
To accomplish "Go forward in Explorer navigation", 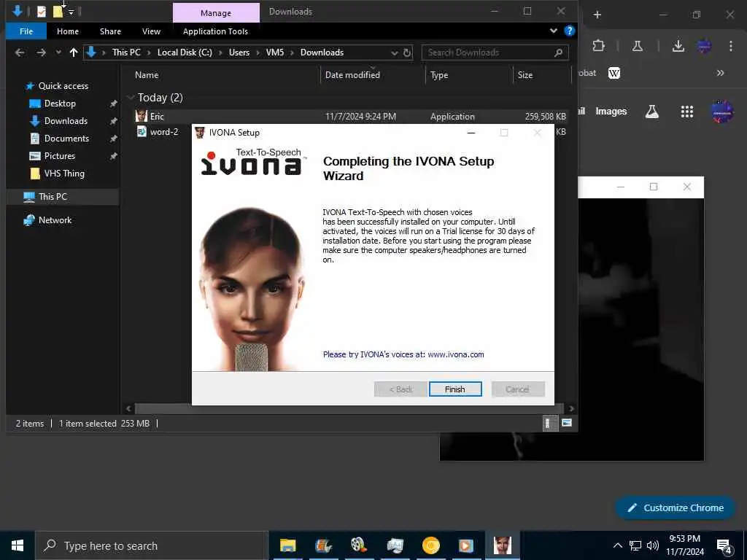I will click(42, 52).
